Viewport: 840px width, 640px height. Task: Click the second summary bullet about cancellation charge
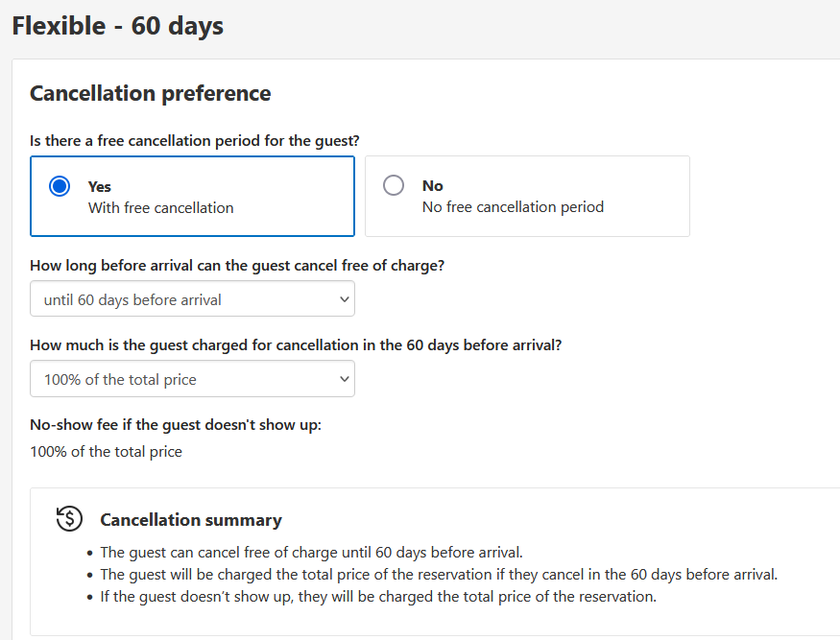point(438,575)
